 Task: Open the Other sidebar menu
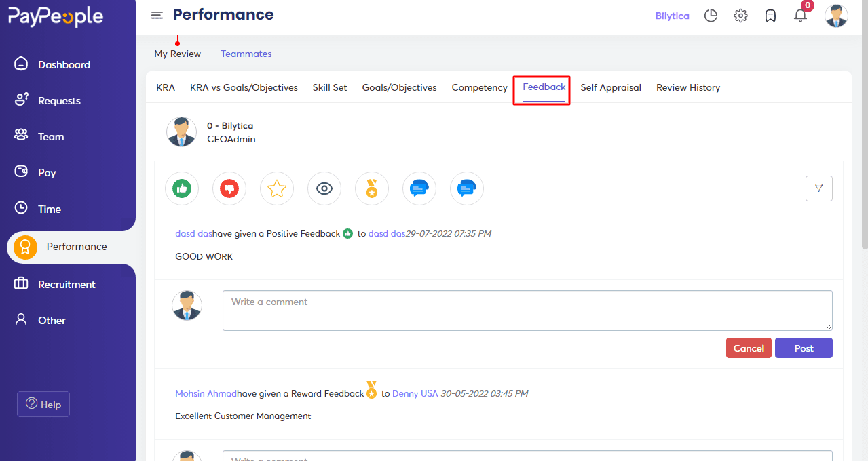(52, 321)
